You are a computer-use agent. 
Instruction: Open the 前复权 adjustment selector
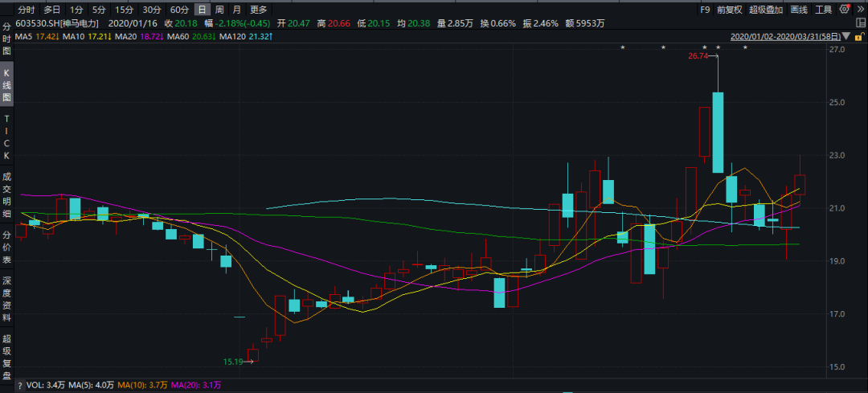(729, 10)
